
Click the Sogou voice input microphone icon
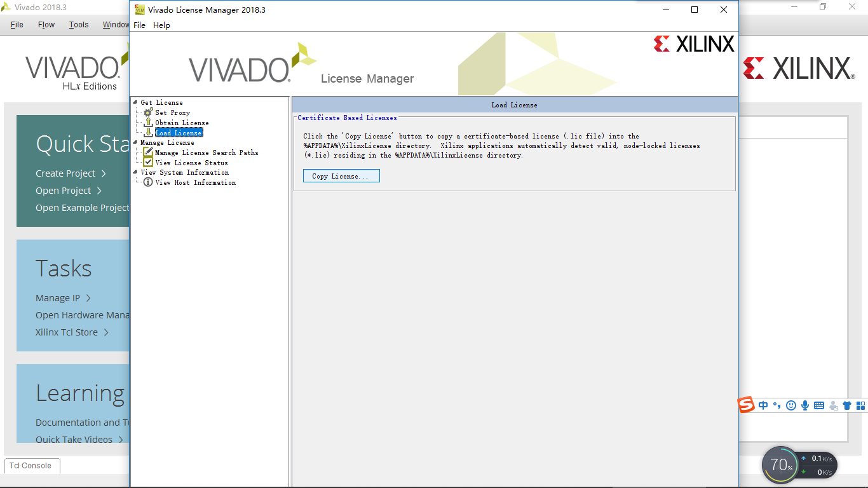804,405
